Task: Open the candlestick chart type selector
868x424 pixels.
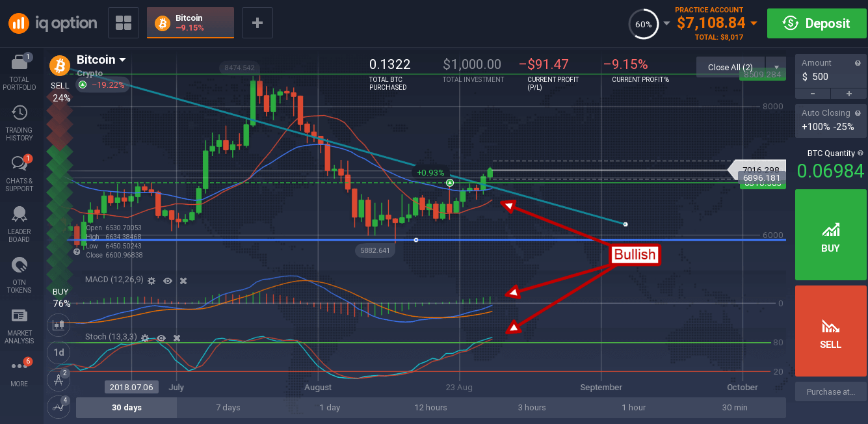Action: 59,324
